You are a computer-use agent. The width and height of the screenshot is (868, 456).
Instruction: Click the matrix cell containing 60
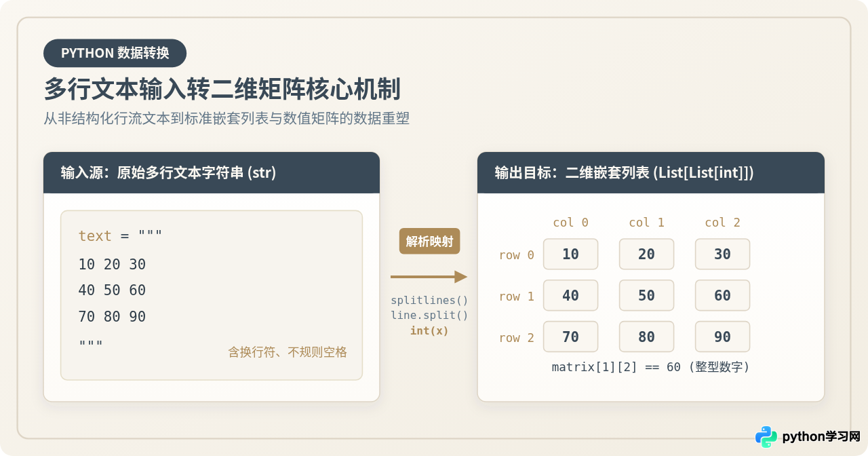click(722, 295)
